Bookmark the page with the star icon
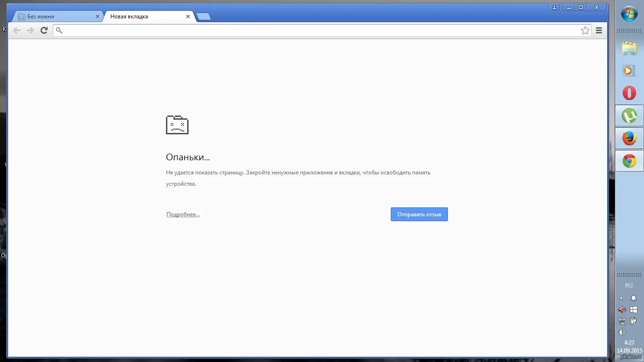Image resolution: width=644 pixels, height=362 pixels. 585,31
